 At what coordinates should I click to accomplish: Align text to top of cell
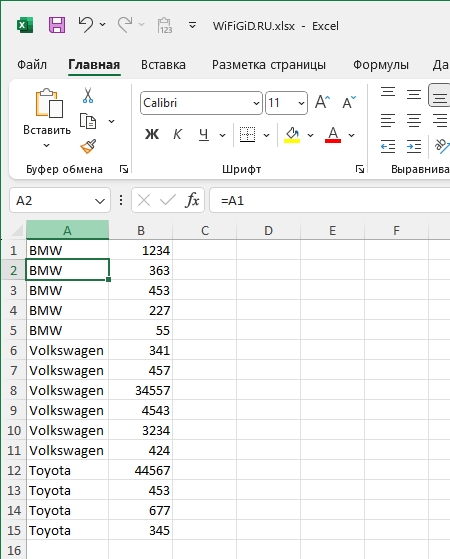388,92
